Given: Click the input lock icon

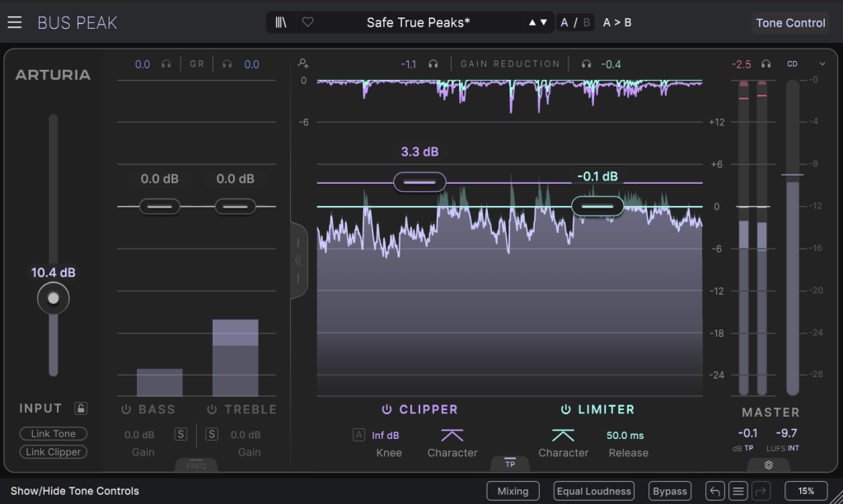Looking at the screenshot, I should coord(80,408).
